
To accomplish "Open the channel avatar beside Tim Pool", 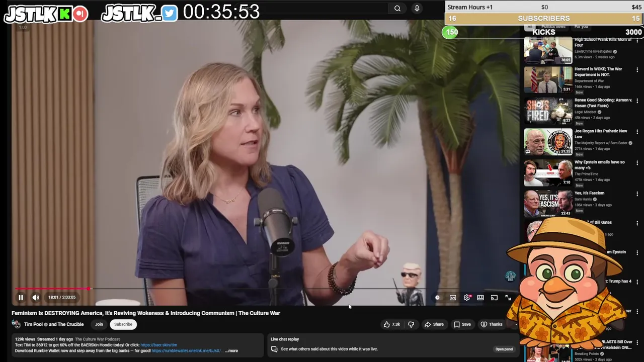I will click(x=16, y=324).
